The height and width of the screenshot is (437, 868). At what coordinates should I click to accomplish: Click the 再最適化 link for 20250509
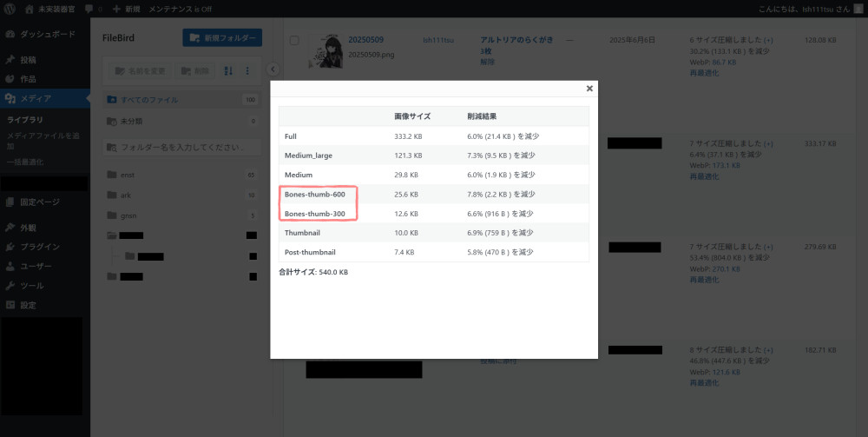[704, 73]
